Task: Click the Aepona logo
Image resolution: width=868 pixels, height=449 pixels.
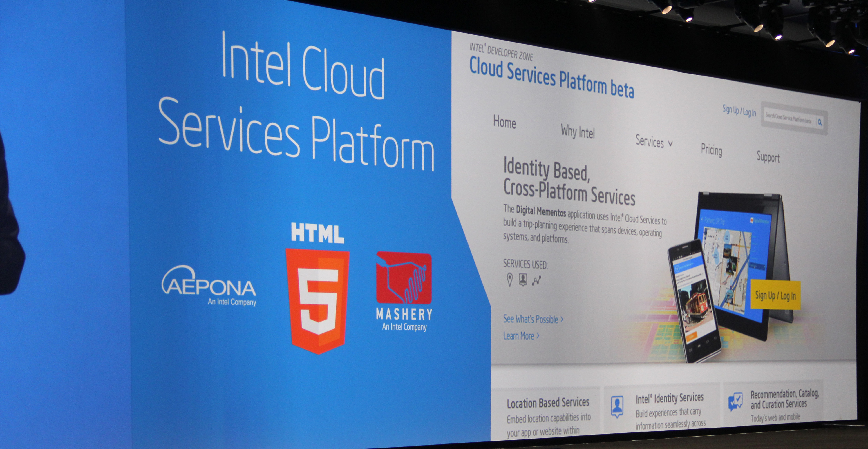Action: (209, 285)
